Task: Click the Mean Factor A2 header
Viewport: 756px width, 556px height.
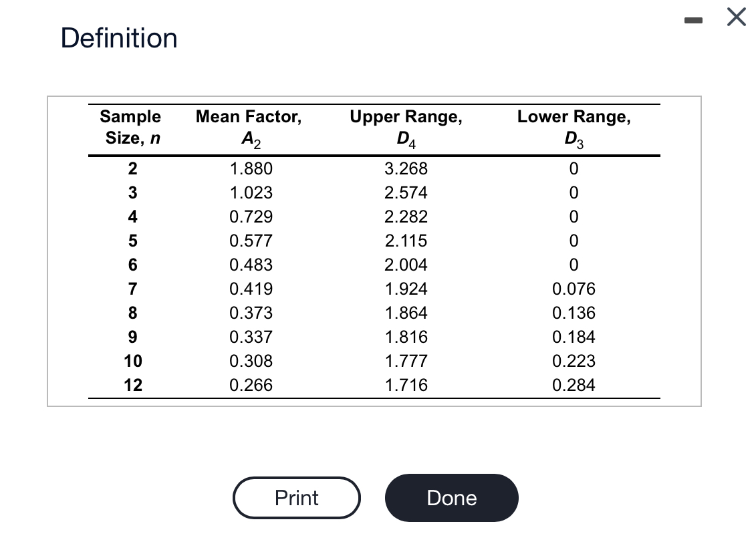Action: click(x=248, y=127)
